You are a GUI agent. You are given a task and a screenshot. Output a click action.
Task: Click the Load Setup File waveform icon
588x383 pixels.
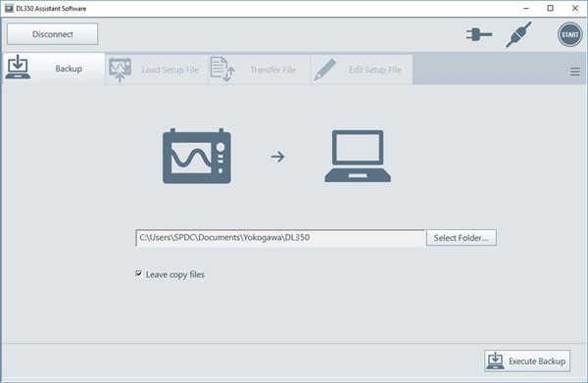coord(120,70)
